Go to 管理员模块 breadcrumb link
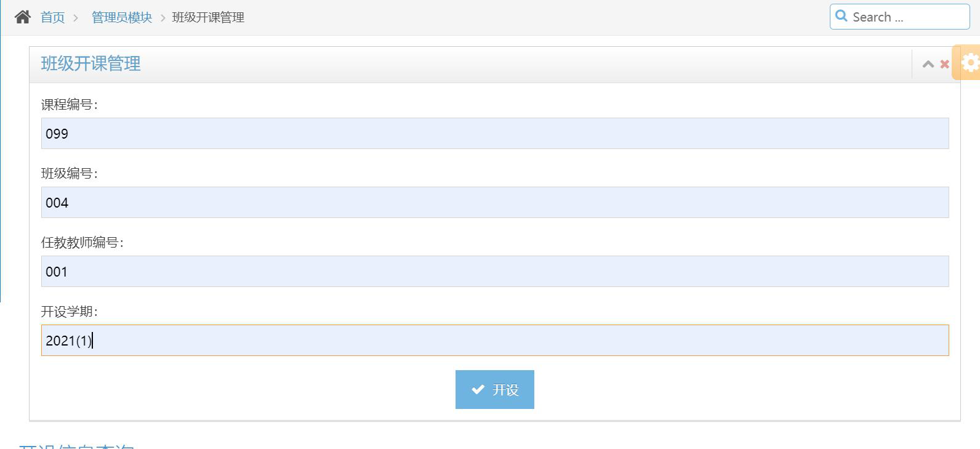Screen dimensions: 980x449 [x=122, y=17]
